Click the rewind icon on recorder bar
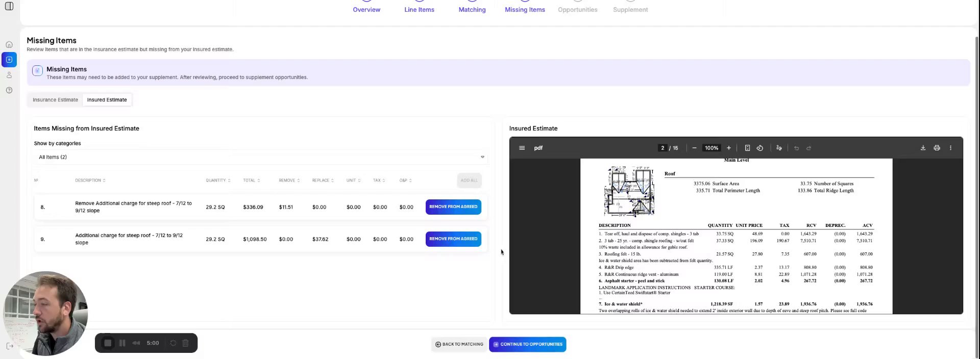980x359 pixels. tap(136, 343)
